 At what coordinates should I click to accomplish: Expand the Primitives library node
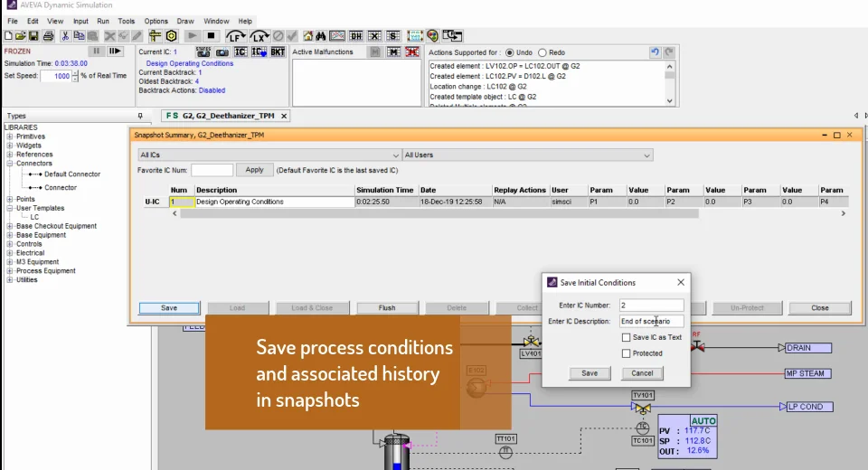pos(9,136)
